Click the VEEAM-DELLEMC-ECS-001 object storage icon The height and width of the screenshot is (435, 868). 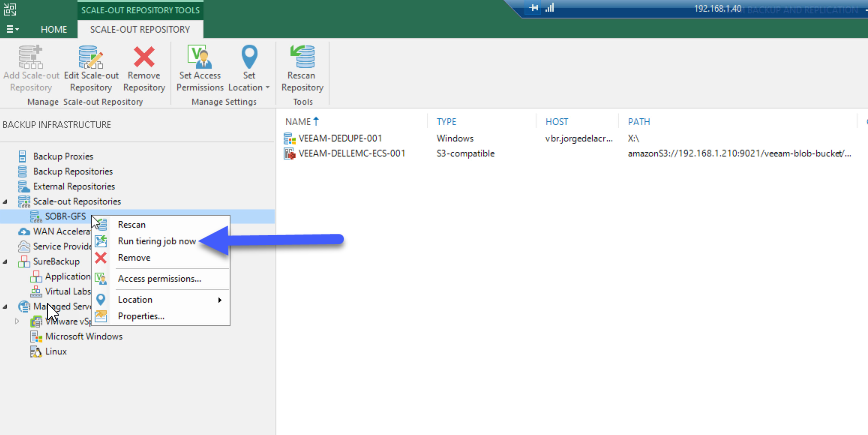coord(290,154)
